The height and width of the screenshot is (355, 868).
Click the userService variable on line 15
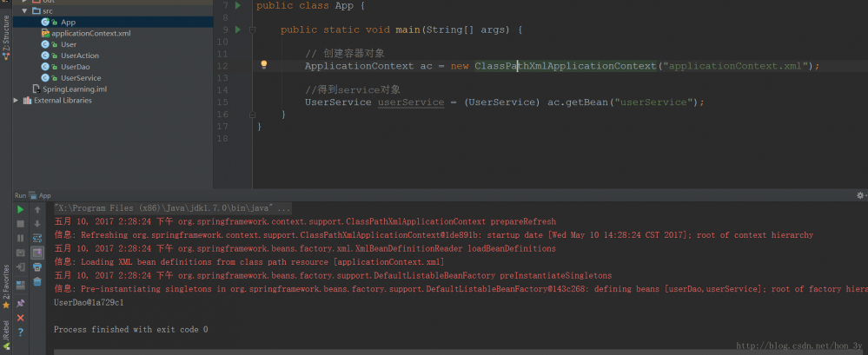pos(411,102)
